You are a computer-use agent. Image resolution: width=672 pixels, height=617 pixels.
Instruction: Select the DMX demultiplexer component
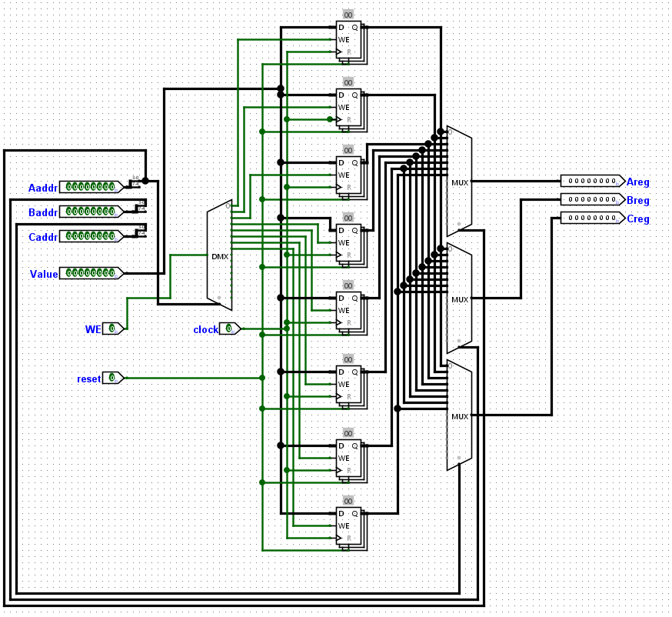(219, 255)
